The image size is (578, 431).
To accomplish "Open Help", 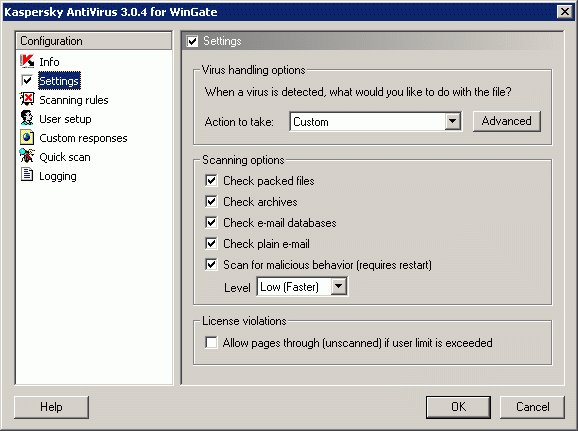I will (51, 407).
